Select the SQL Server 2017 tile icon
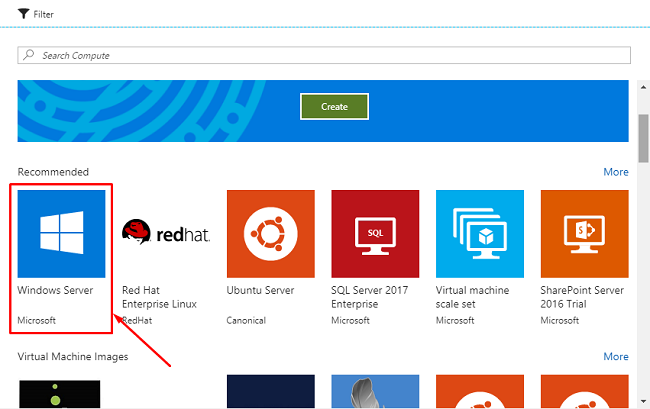Viewport: 650px width, 409px height. 375,234
